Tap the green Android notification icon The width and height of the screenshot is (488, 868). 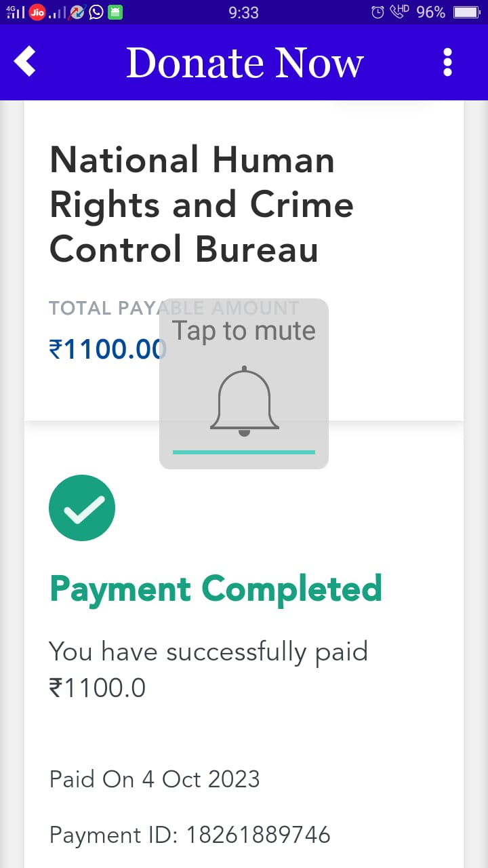pyautogui.click(x=115, y=12)
